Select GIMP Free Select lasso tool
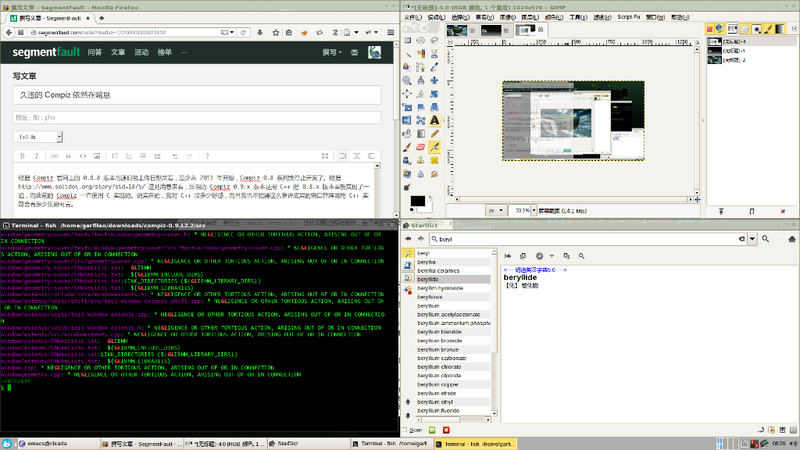This screenshot has width=800, height=450. [x=434, y=40]
